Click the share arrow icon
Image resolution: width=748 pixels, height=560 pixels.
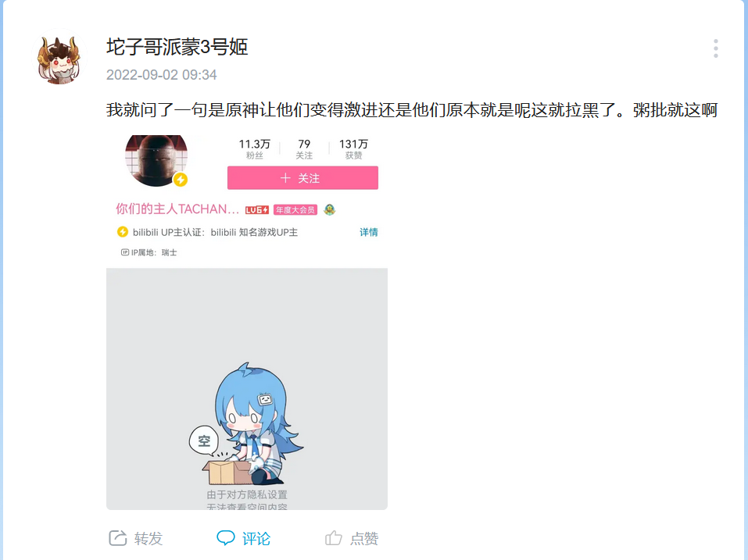click(x=118, y=538)
